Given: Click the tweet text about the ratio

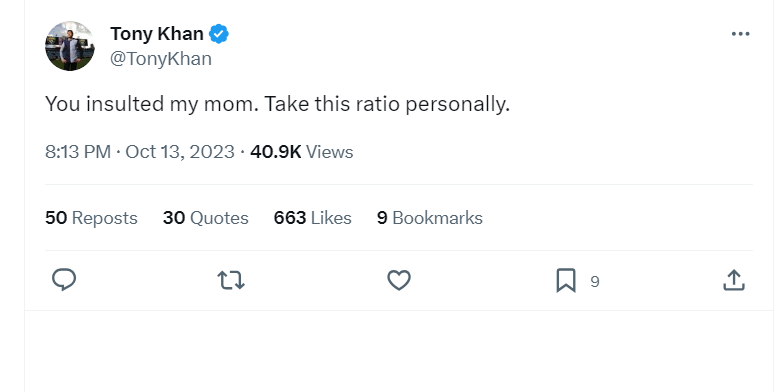Looking at the screenshot, I should pos(278,104).
